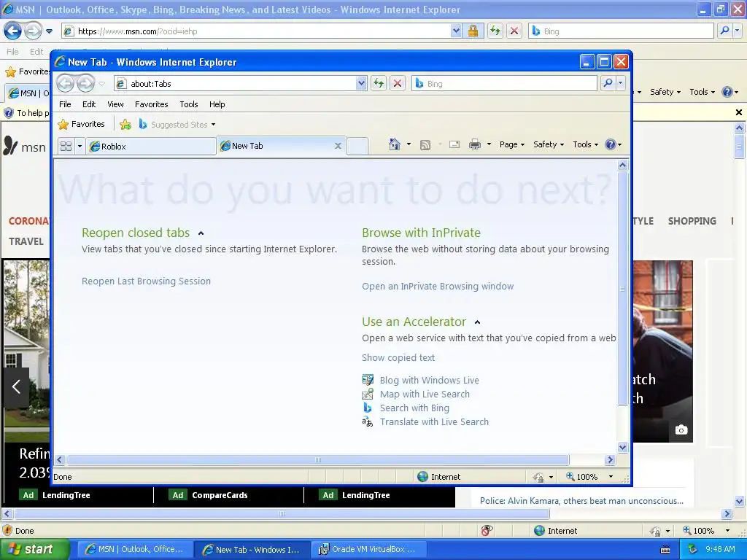
Task: Open search provider dropdown in New Tab window
Action: tap(620, 83)
